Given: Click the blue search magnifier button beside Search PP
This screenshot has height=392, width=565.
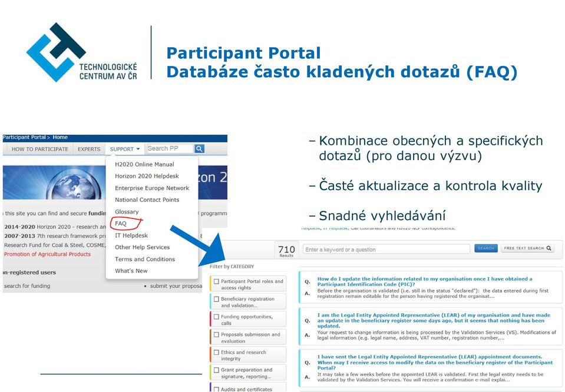Looking at the screenshot, I should [x=199, y=149].
